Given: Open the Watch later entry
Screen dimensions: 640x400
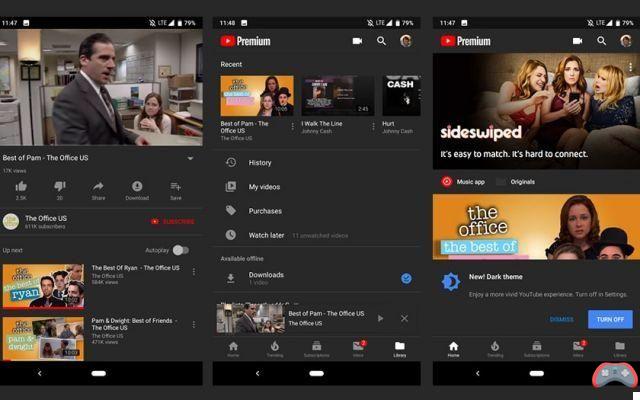Looking at the screenshot, I should tap(317, 235).
